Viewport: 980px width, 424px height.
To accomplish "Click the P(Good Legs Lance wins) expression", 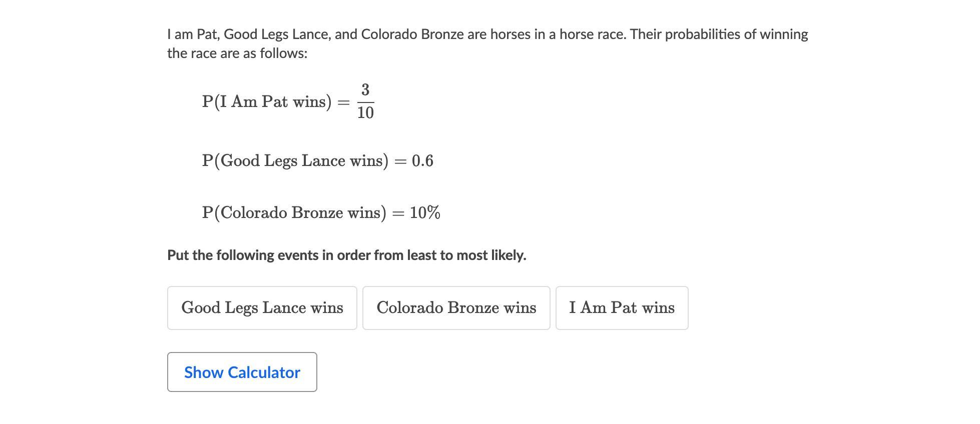I will (295, 161).
